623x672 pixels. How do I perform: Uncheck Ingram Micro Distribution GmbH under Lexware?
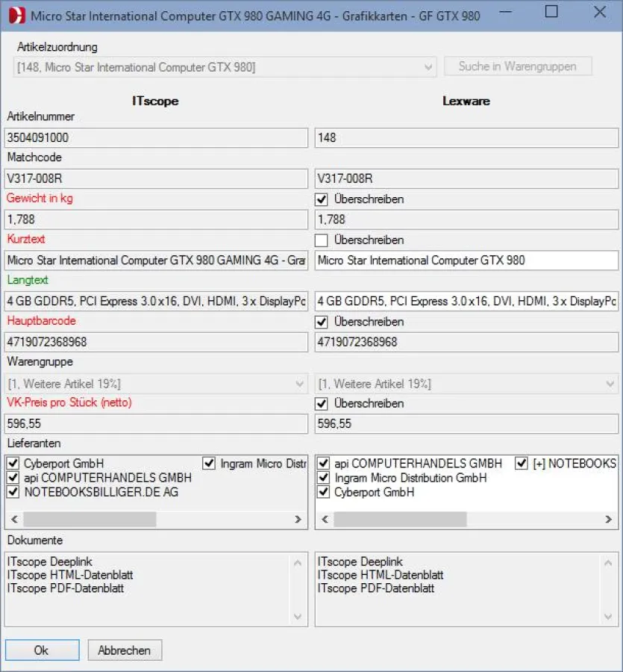click(x=322, y=479)
